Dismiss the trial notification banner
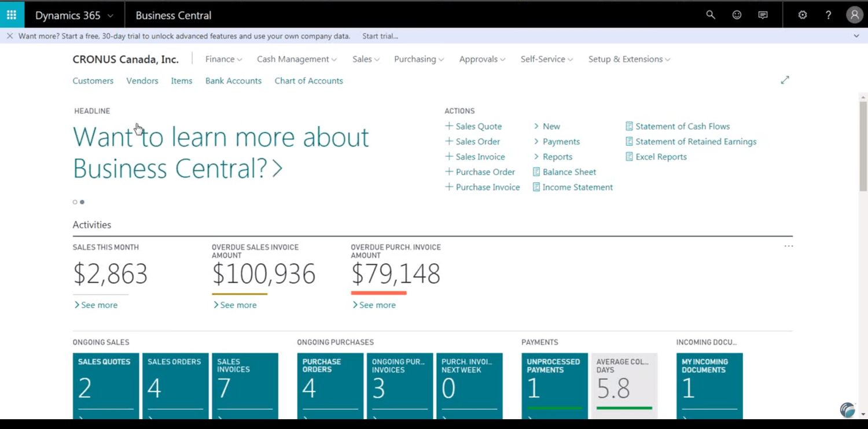 coord(10,36)
